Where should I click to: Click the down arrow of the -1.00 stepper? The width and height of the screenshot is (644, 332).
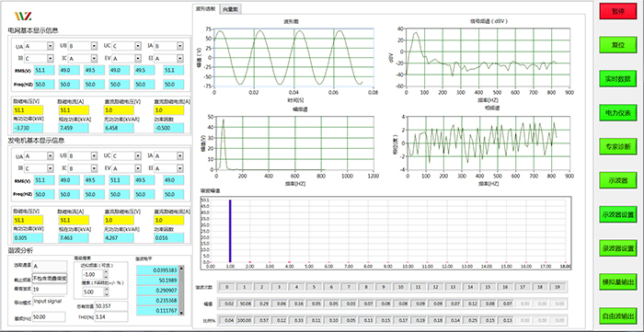106,276
